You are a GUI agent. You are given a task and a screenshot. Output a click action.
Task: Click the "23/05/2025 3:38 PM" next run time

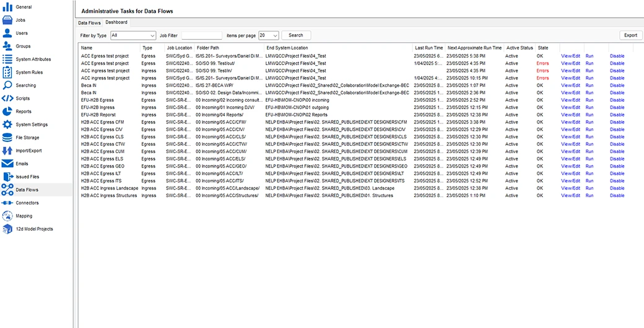coord(466,122)
